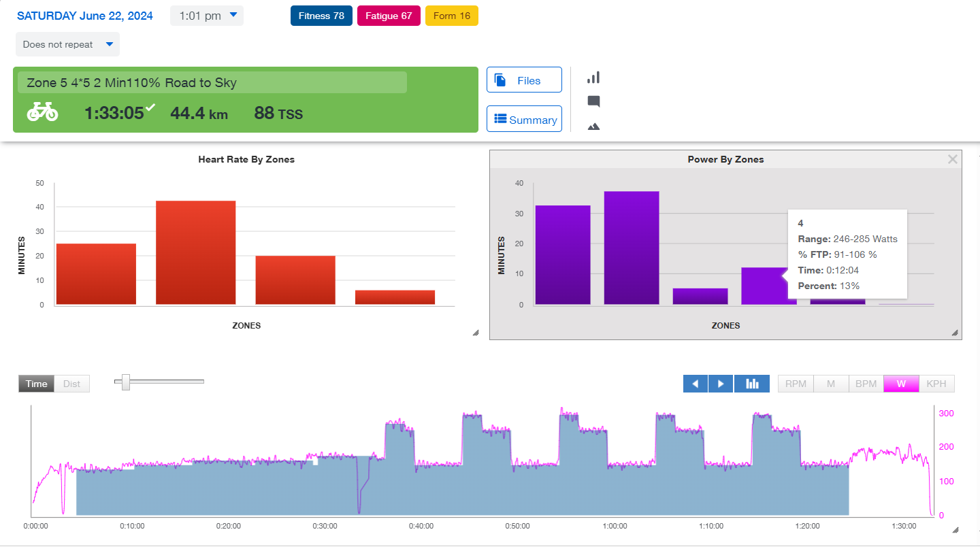980x551 pixels.
Task: Click the histogram chart view button
Action: pos(752,384)
